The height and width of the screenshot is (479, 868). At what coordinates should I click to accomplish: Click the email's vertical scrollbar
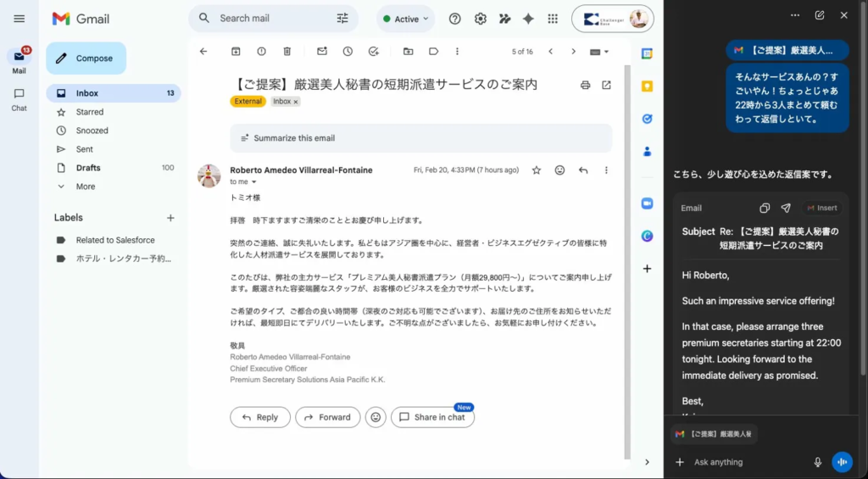coord(627,254)
